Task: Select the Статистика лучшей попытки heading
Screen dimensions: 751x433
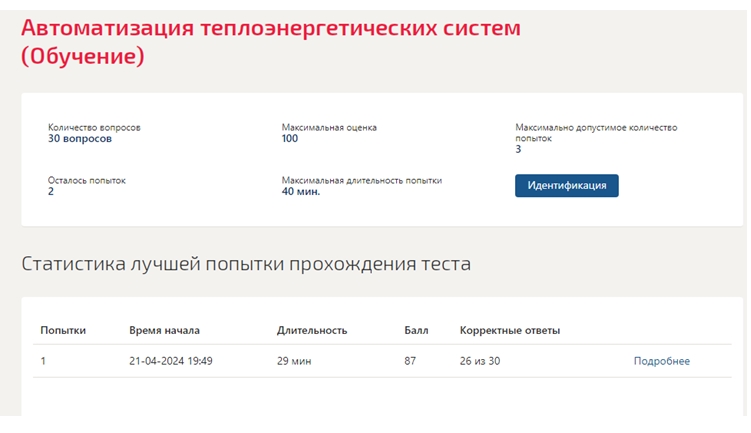Action: (x=246, y=264)
